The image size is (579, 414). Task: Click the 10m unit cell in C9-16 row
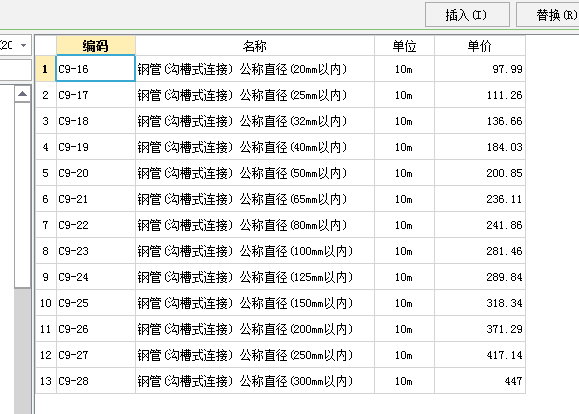point(404,69)
